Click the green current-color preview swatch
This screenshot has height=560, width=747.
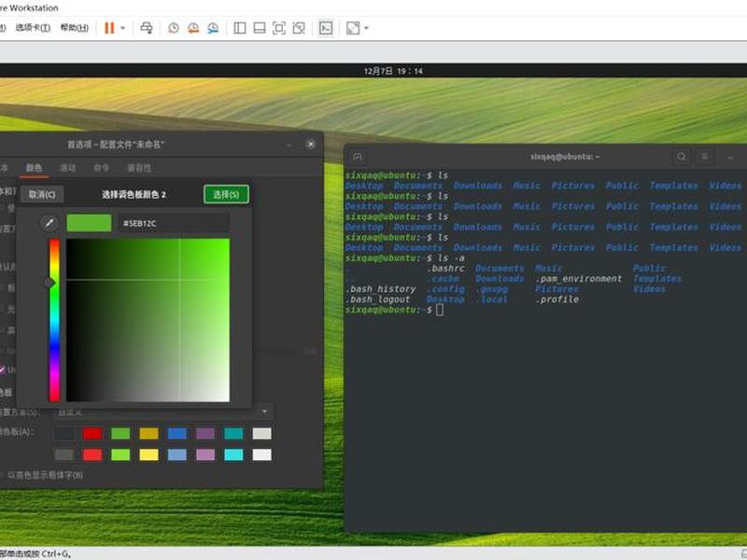click(x=89, y=223)
